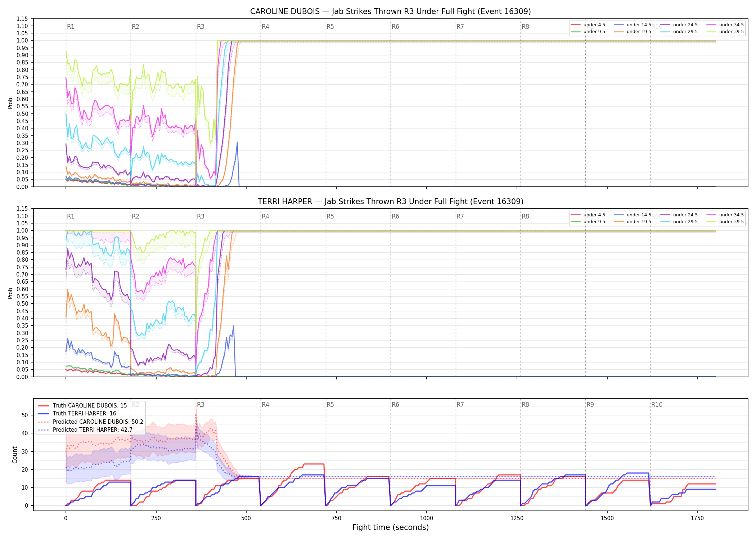Click 'under 19.5' legend entry in Terri Harper chart
The image size is (756, 540).
633,222
